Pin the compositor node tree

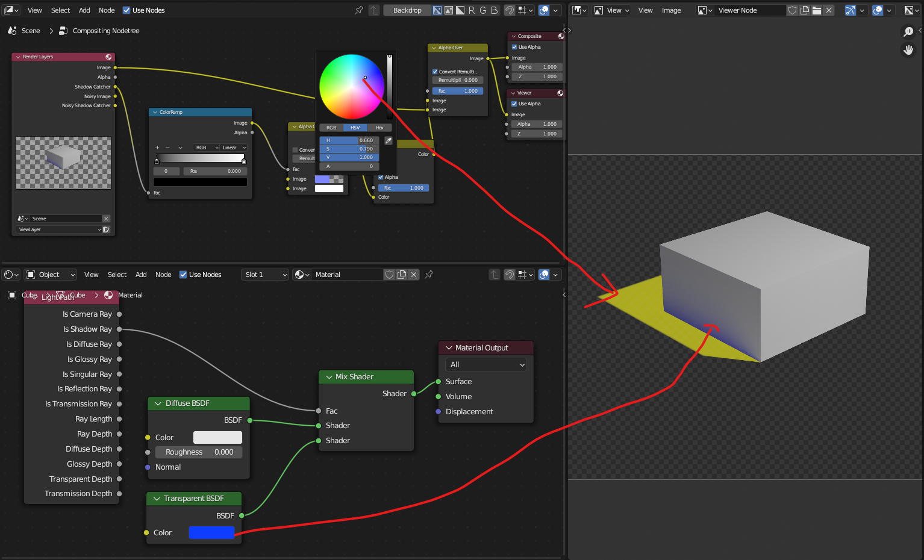tap(359, 10)
